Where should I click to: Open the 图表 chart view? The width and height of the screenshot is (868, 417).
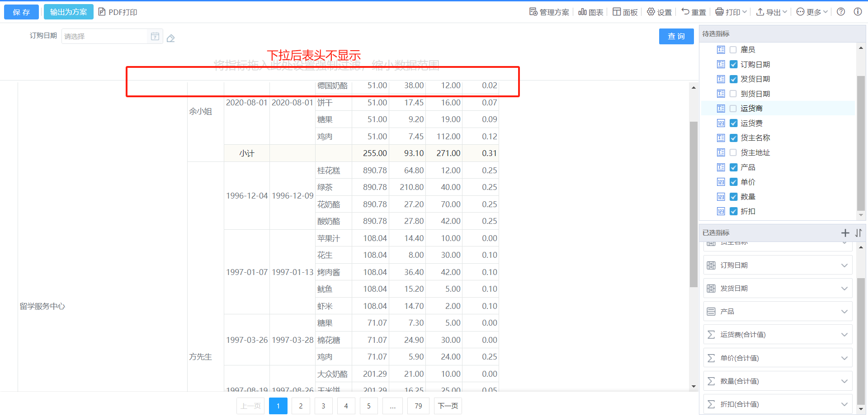click(x=591, y=12)
